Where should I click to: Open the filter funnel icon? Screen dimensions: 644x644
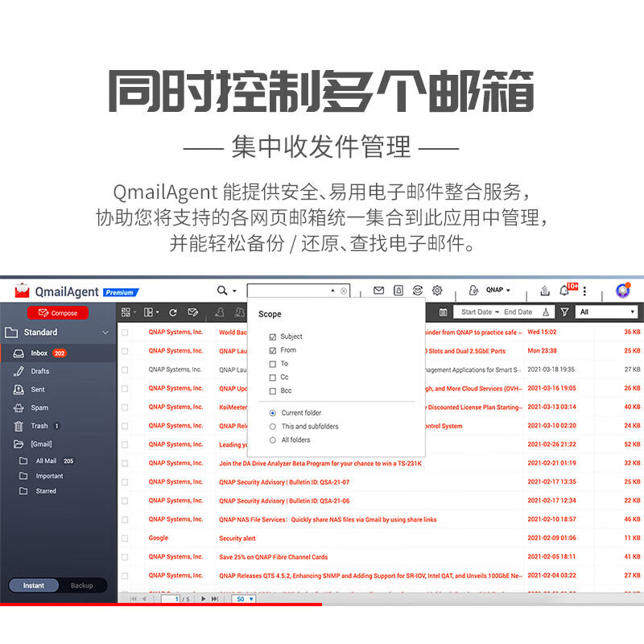click(563, 312)
